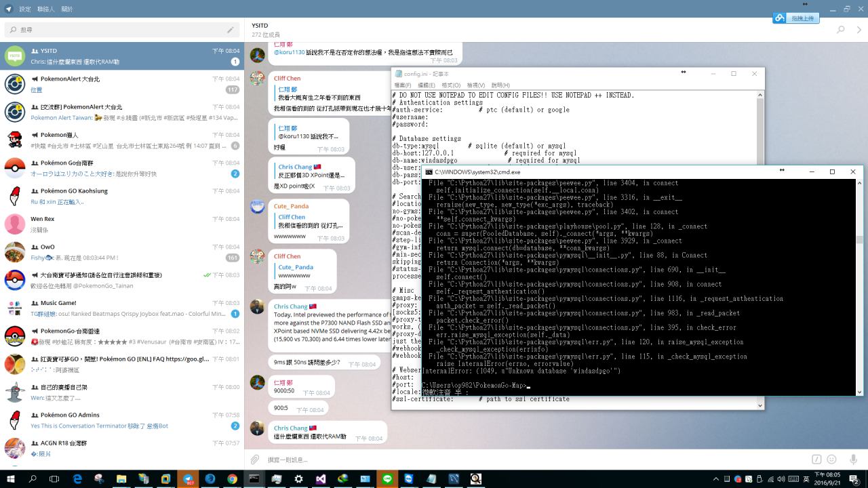
Task: Click the cmd window vertical scrollbar down arrow
Action: [859, 392]
